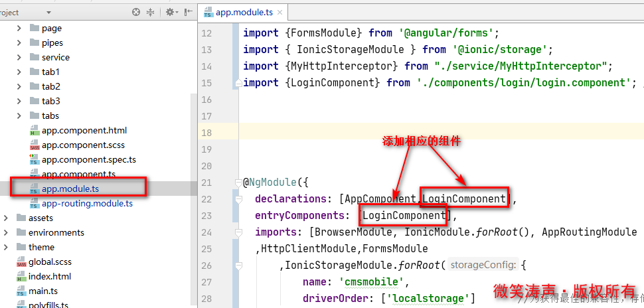Click the storageConfig parameter hint
The image size is (644, 308).
[x=483, y=266]
